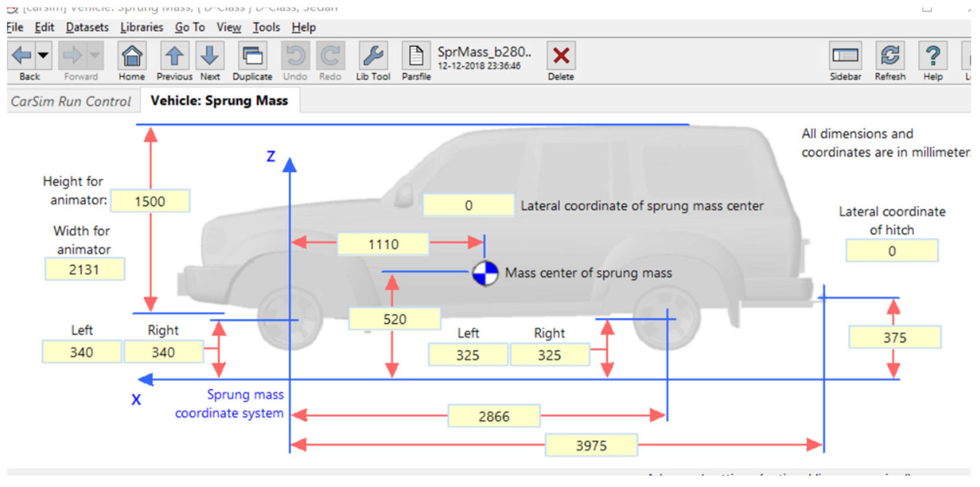Select the Width for animator 2131 field

pyautogui.click(x=84, y=269)
